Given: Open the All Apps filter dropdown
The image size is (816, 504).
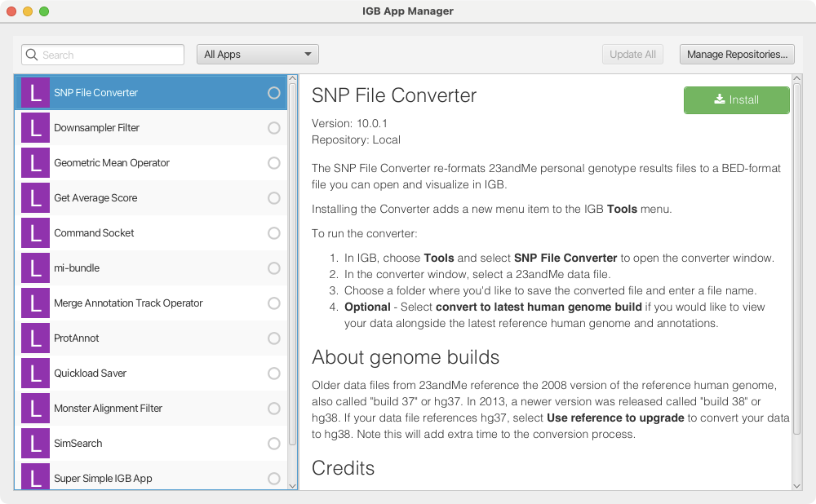Looking at the screenshot, I should coord(257,55).
